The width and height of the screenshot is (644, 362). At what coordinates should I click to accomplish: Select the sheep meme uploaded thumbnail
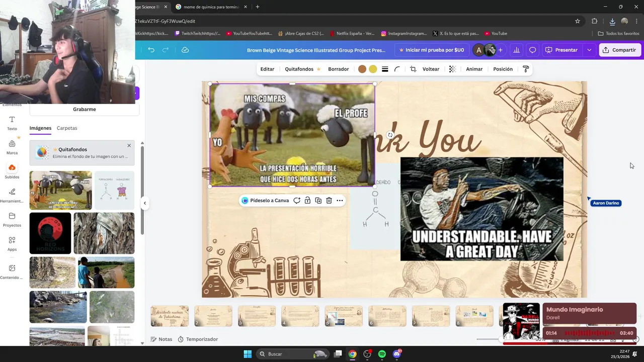[x=61, y=190]
